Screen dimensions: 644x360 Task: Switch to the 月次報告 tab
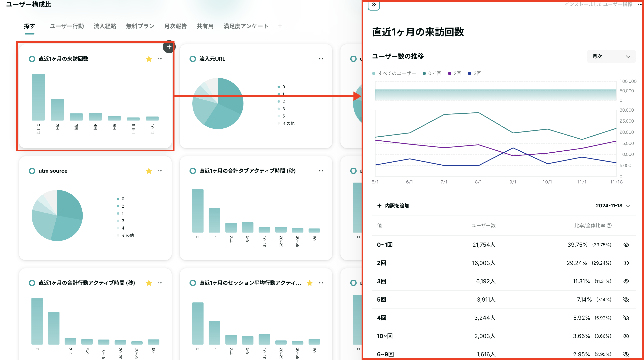176,26
